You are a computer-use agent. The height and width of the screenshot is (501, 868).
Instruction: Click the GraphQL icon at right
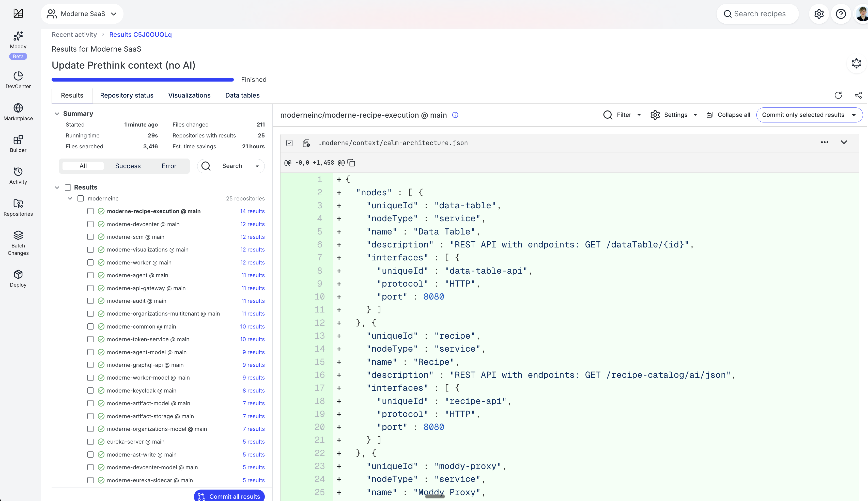pyautogui.click(x=856, y=63)
